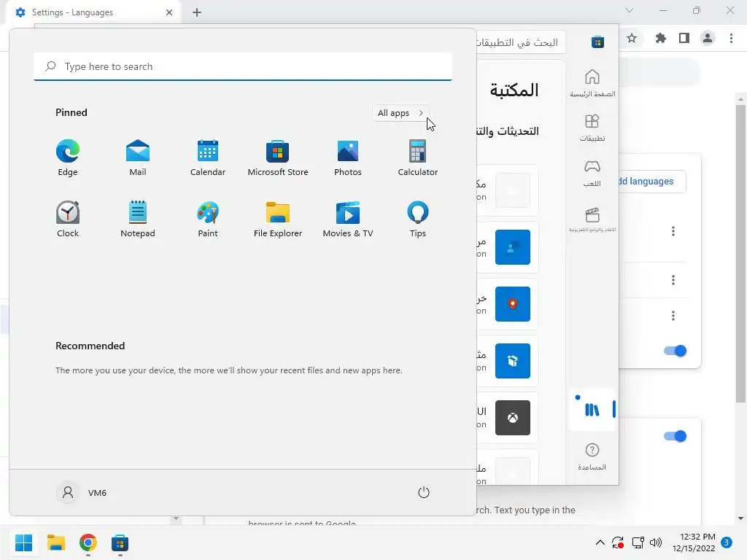Show hidden system tray icons
The width and height of the screenshot is (747, 560).
tap(600, 542)
